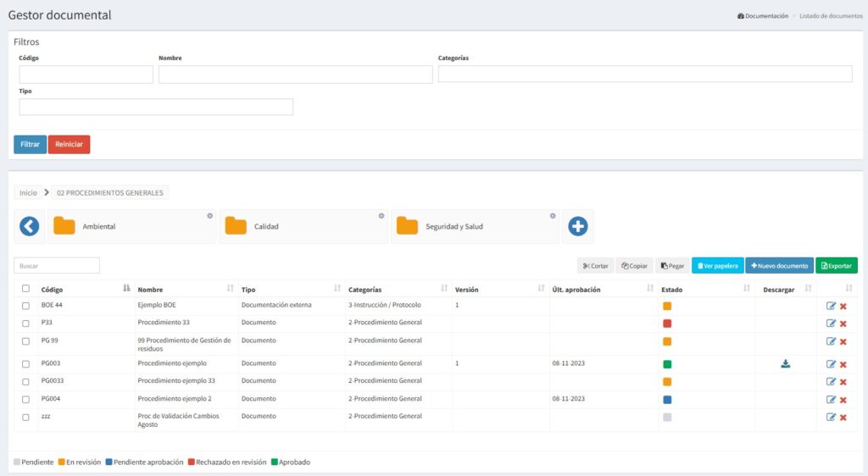Delete the BOE 44 document
The width and height of the screenshot is (868, 476).
(843, 307)
